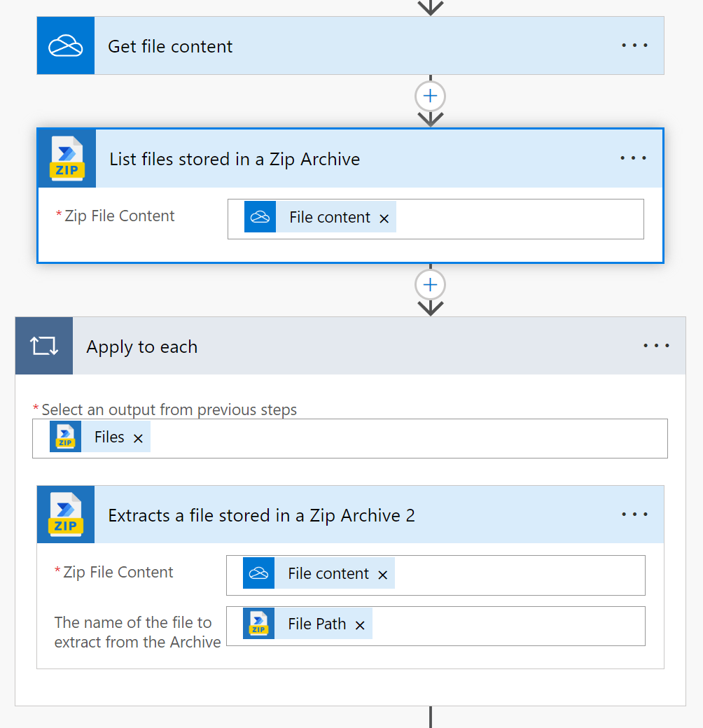
Task: Remove the Files token from Apply to each
Action: [138, 437]
